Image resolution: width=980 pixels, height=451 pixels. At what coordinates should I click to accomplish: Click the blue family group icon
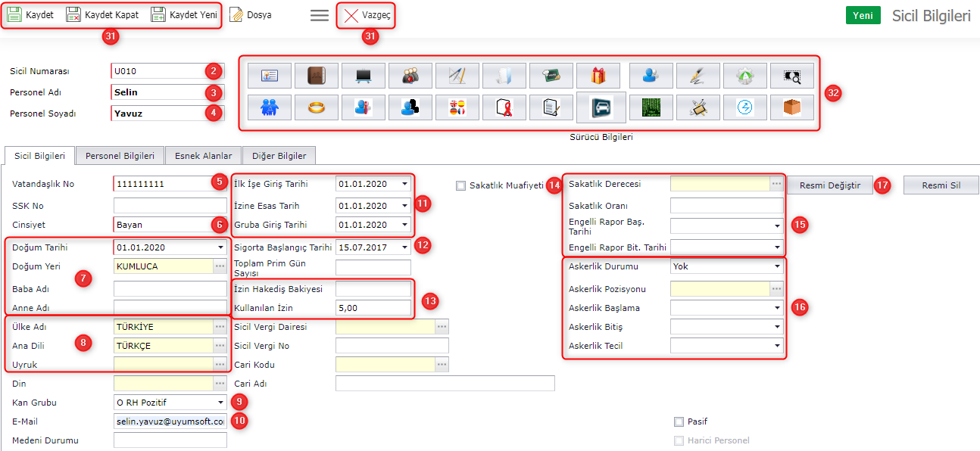tap(269, 107)
